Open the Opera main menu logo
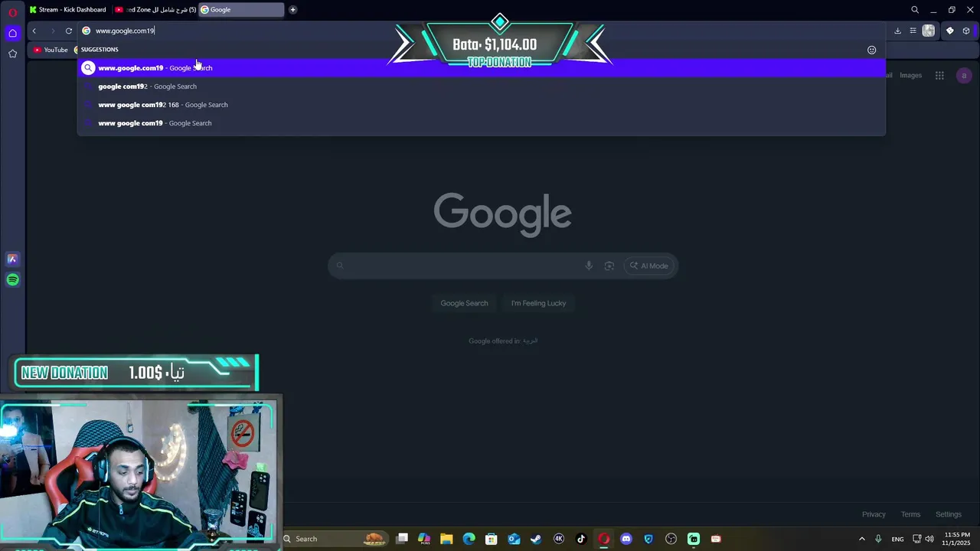This screenshot has width=980, height=551. (12, 12)
